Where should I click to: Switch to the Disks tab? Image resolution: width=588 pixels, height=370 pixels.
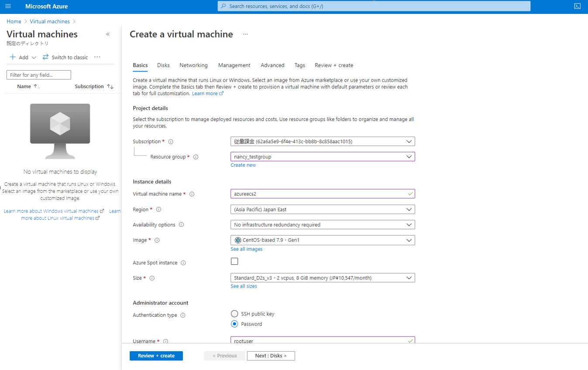[x=163, y=65]
